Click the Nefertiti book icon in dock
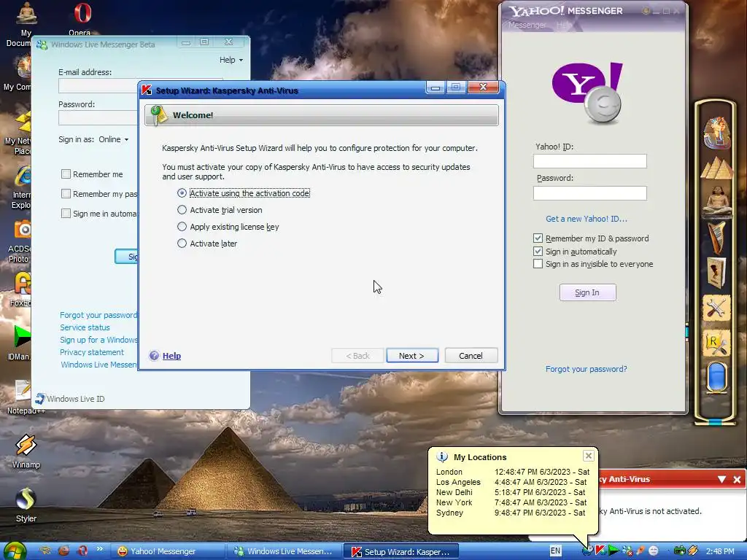747x560 pixels. pos(716,273)
